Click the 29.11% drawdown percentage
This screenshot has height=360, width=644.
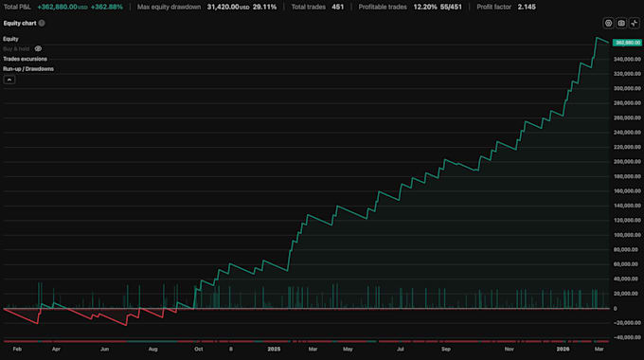point(264,7)
